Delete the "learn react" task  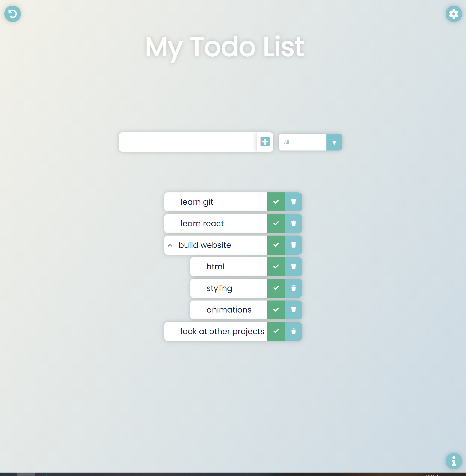[x=293, y=223]
